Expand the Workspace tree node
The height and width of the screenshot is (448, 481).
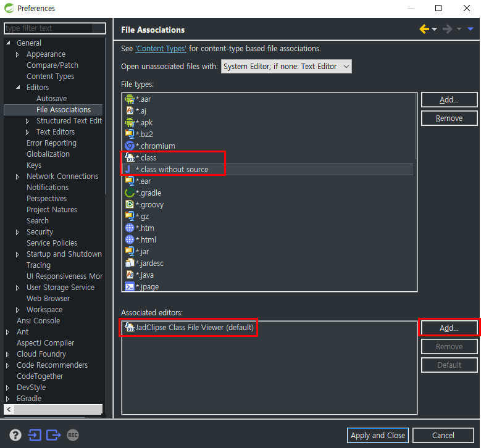(x=17, y=310)
